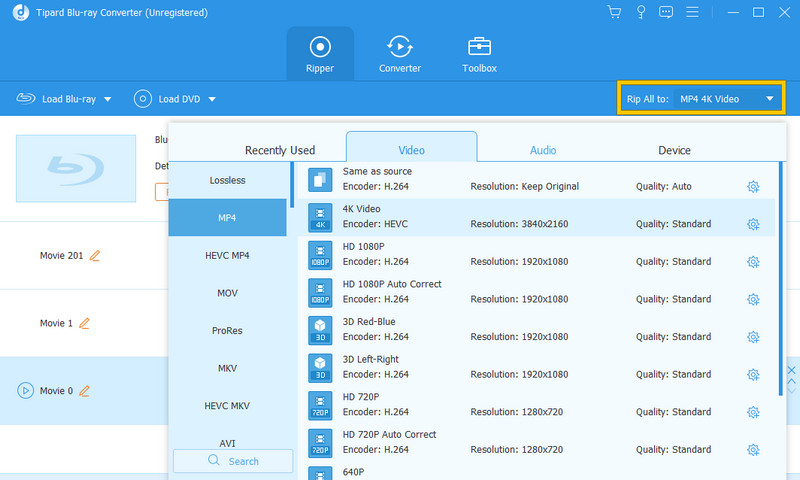This screenshot has width=800, height=480.
Task: Open the shopping cart purchase icon
Action: 614,12
